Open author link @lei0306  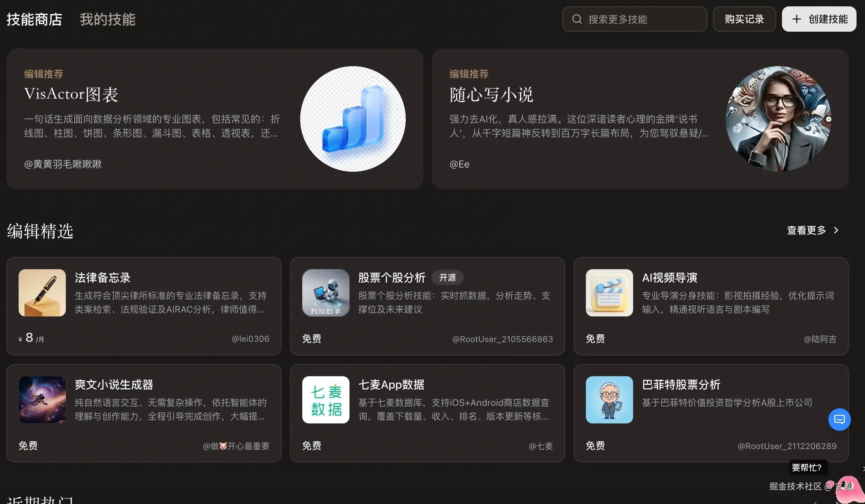pyautogui.click(x=250, y=339)
